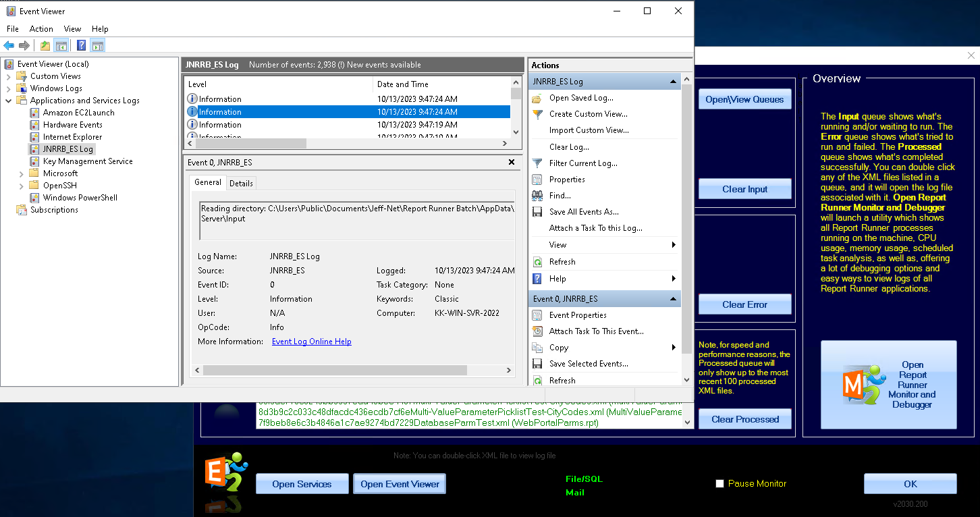Screen dimensions: 980x517
Task: Expand the Custom Views tree node
Action: coord(9,76)
